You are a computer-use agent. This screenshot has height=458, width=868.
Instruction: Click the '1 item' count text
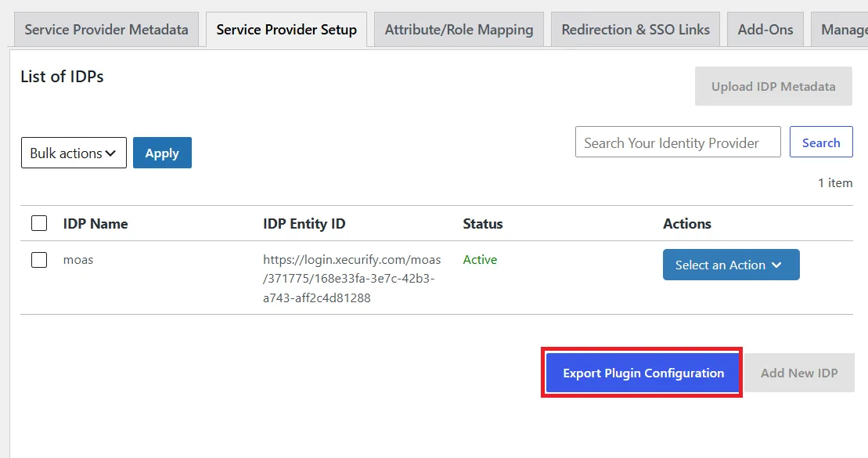click(835, 182)
